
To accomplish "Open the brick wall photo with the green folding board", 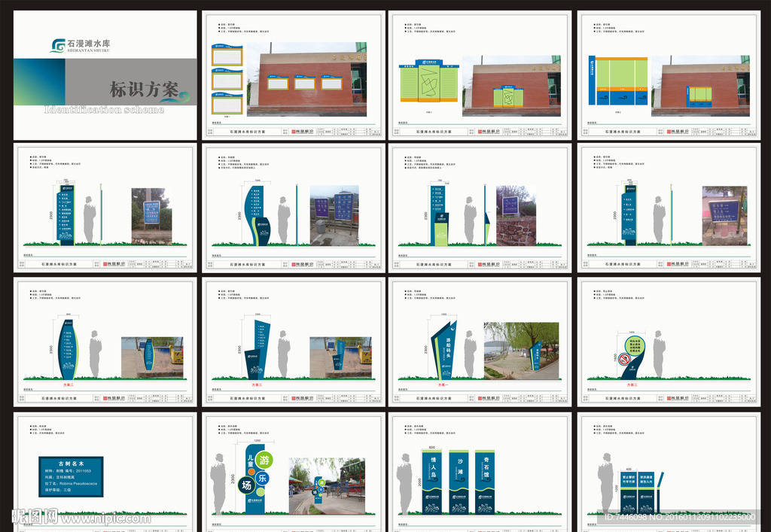I will pos(511,86).
